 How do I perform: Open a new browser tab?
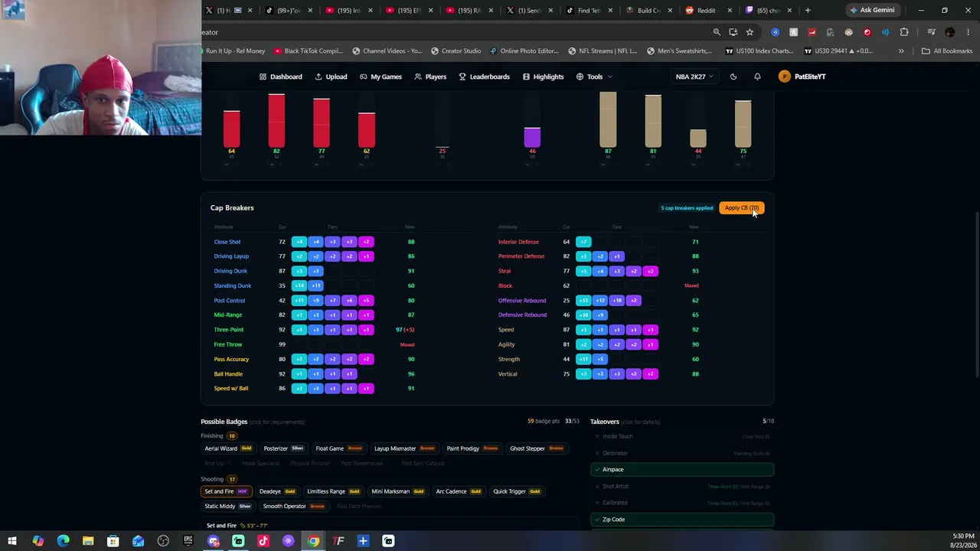click(x=808, y=10)
